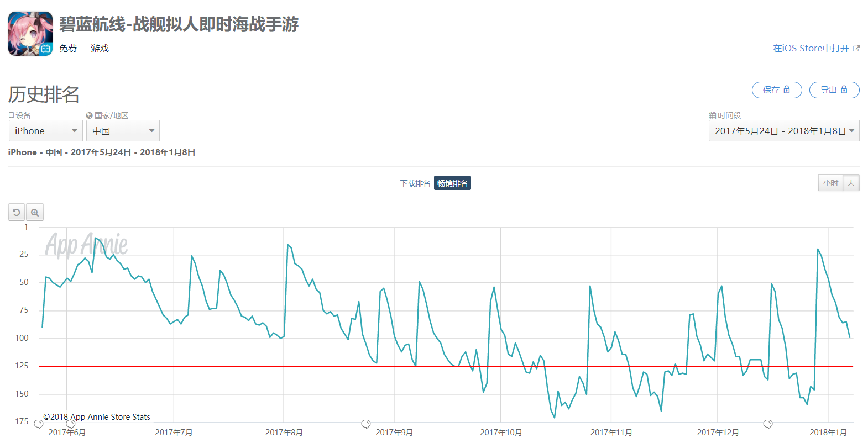Switch to the 下载排名 tab
Screen dimensions: 868x443
[x=415, y=183]
